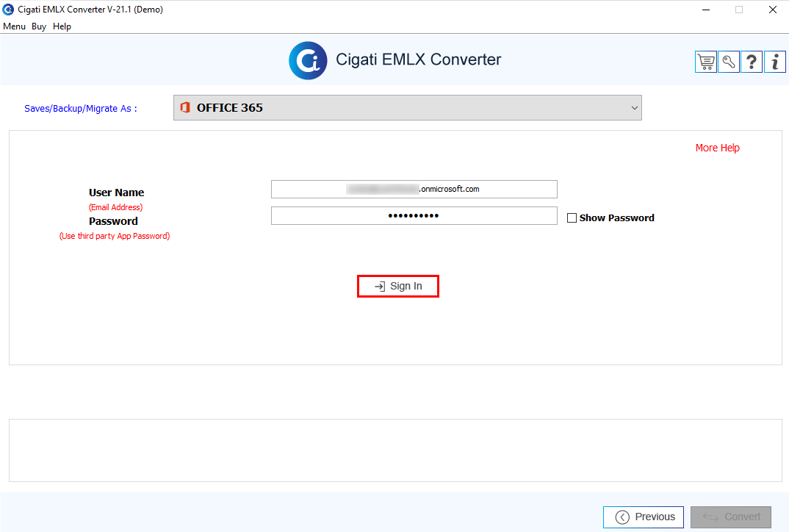Click the Cigati logo in header
Image resolution: width=789 pixels, height=532 pixels.
click(x=308, y=60)
